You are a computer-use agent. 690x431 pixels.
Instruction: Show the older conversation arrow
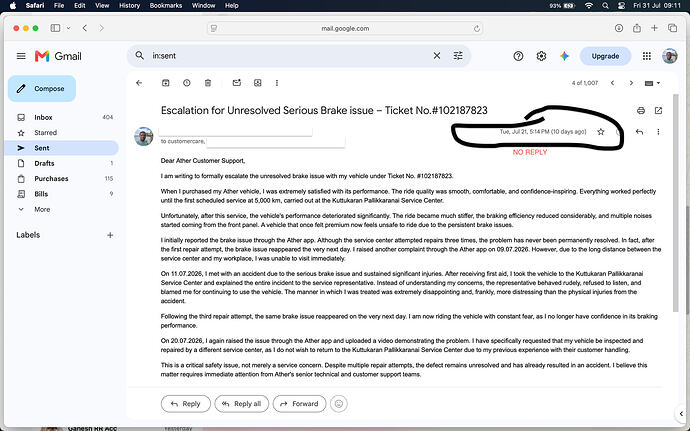631,83
